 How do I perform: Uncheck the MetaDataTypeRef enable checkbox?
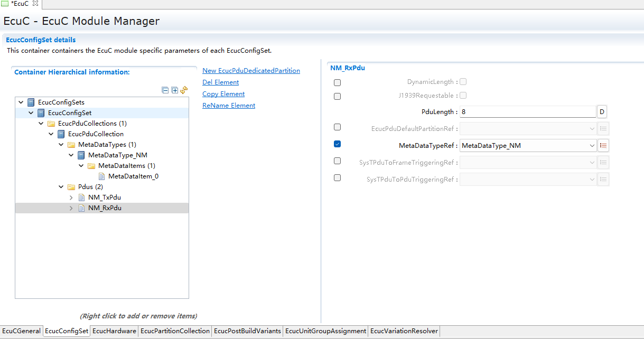point(338,144)
